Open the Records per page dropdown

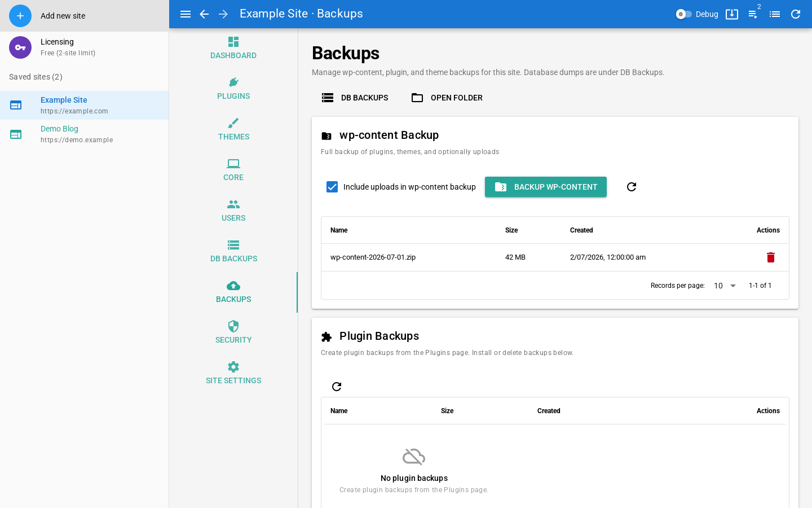click(x=725, y=286)
